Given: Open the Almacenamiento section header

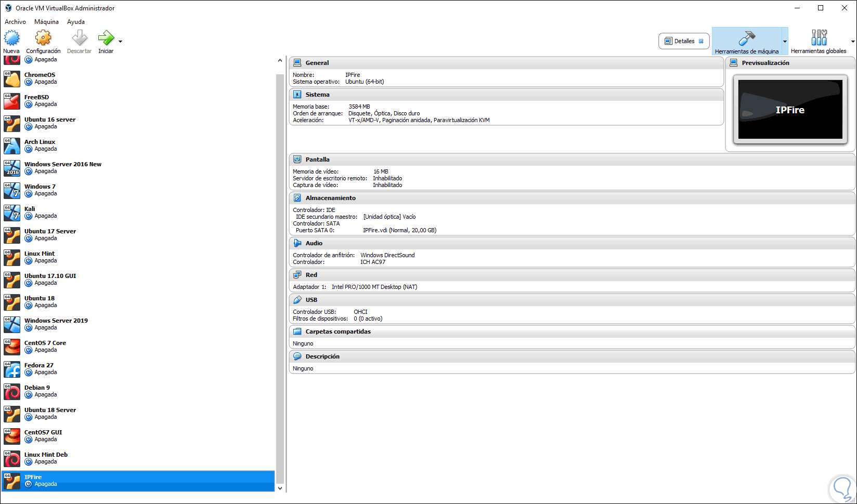Looking at the screenshot, I should 572,198.
